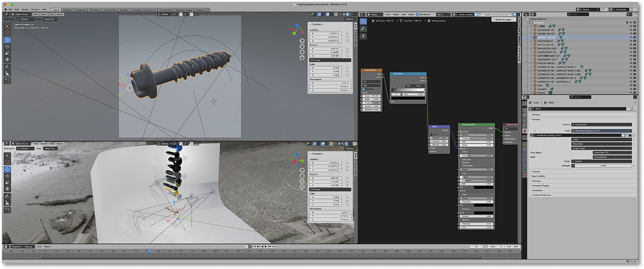The width and height of the screenshot is (644, 269).
Task: Open the Options button in top viewport
Action: click(x=349, y=19)
